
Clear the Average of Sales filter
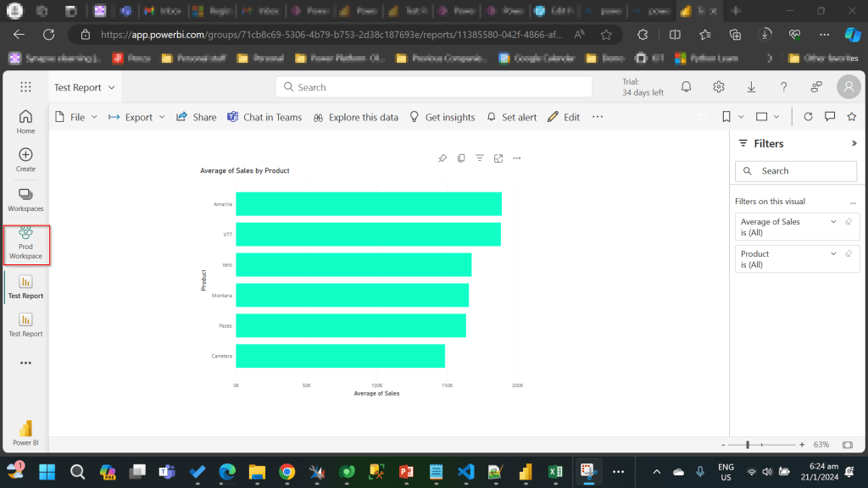coord(848,222)
